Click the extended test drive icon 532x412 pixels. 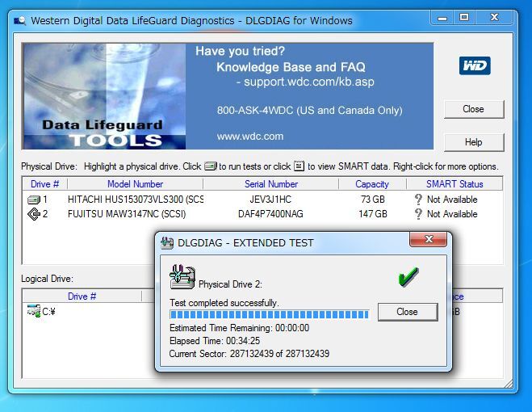181,276
